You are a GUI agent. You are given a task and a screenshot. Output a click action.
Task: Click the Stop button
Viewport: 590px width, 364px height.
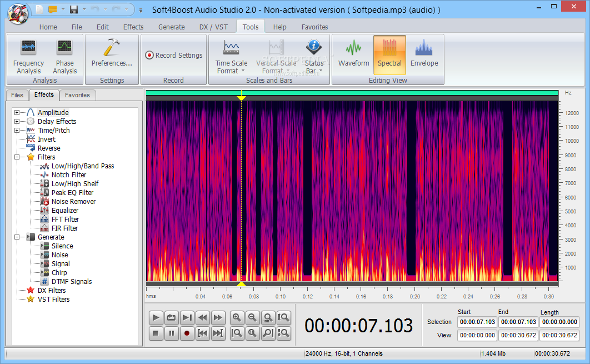point(156,333)
